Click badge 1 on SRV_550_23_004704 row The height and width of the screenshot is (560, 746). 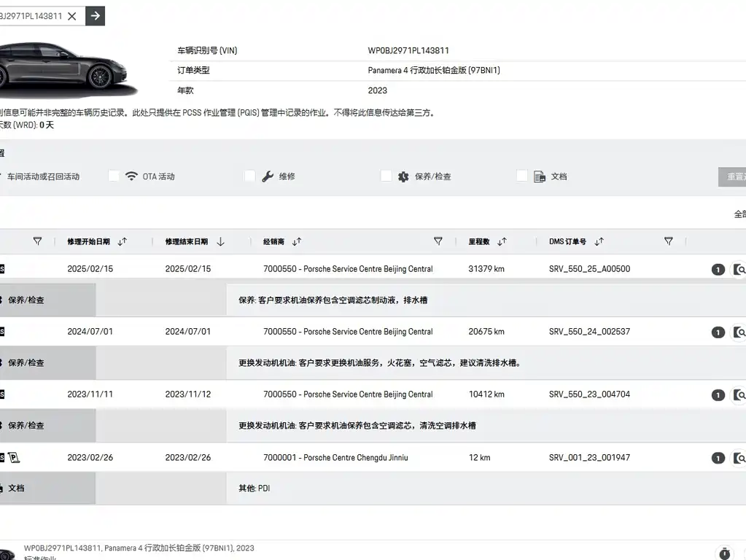click(718, 395)
